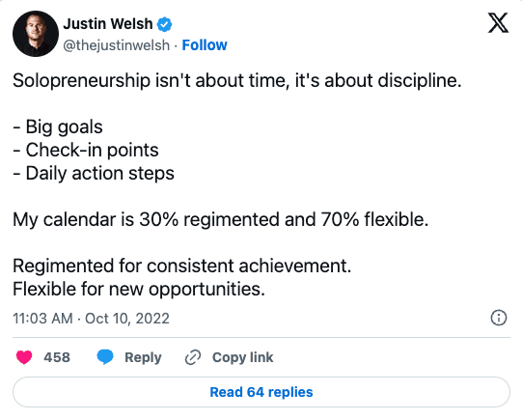Click the '30% regimented and 70% flexible' sentence
The width and height of the screenshot is (522, 420).
[220, 220]
